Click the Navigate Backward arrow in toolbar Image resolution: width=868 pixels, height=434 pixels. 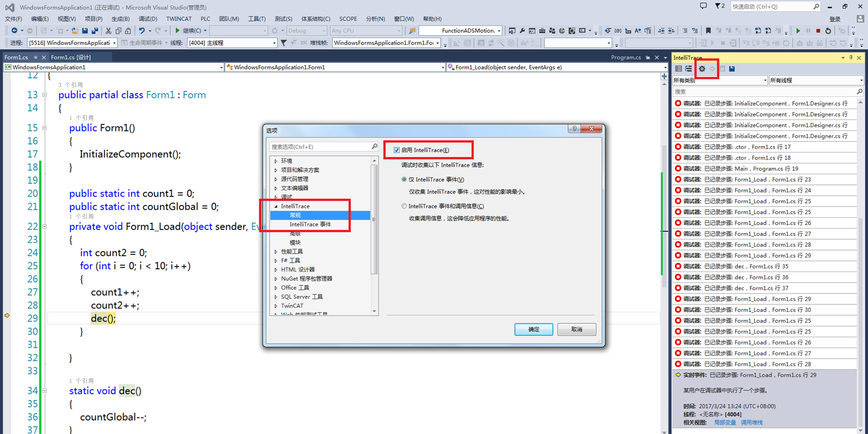(14, 31)
